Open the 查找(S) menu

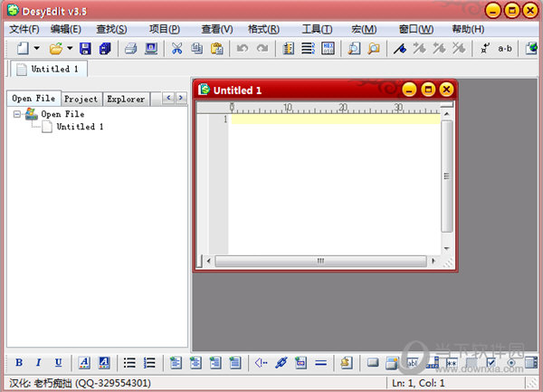[111, 29]
